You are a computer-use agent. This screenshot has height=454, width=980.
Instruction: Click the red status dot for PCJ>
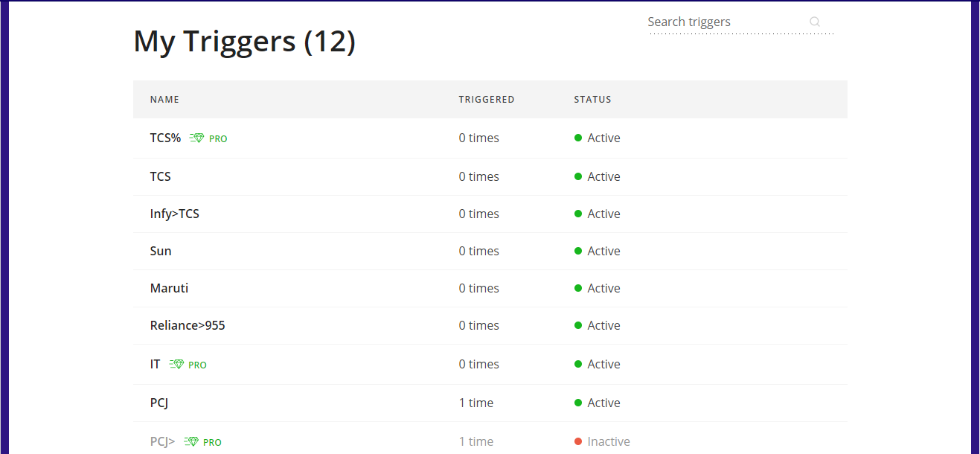point(578,441)
